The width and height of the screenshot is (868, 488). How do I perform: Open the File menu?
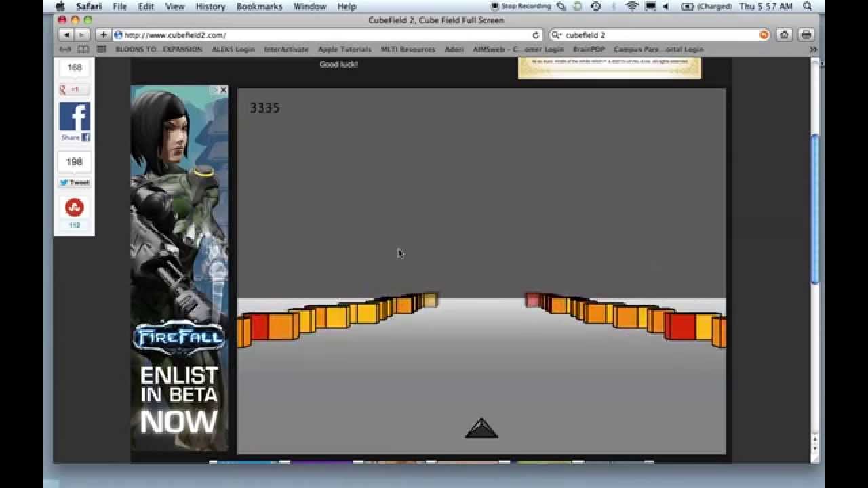(x=120, y=7)
